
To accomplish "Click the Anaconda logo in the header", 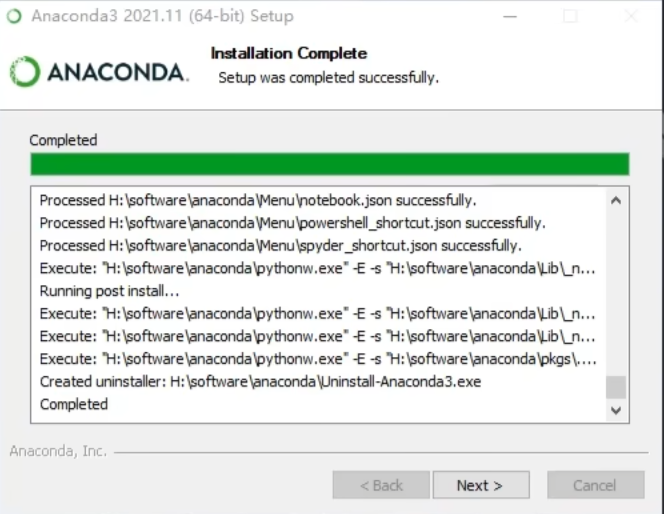I will click(x=98, y=72).
